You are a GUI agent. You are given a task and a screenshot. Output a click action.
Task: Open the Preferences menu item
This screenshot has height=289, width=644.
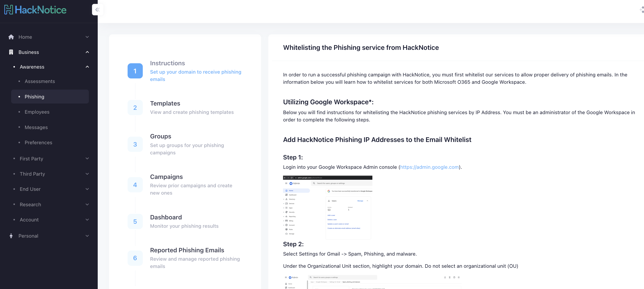point(38,142)
